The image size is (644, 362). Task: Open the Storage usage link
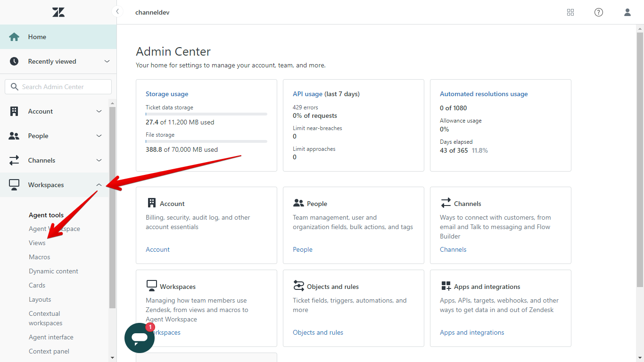point(167,94)
